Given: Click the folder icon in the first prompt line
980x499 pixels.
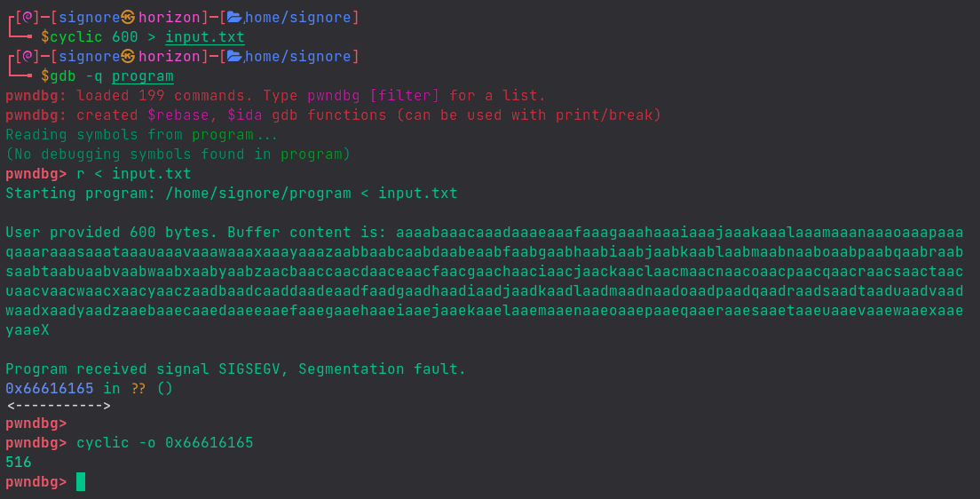Looking at the screenshot, I should point(235,17).
